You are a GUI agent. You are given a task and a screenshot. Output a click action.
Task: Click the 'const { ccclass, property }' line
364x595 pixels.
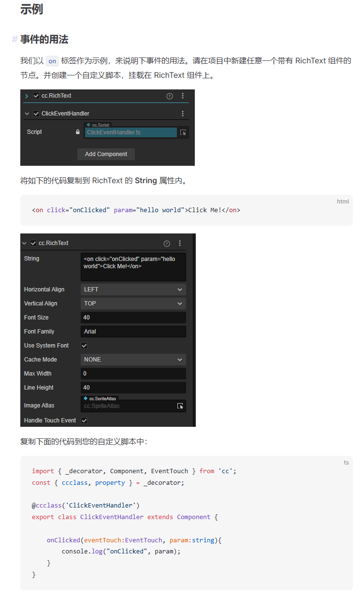(108, 482)
